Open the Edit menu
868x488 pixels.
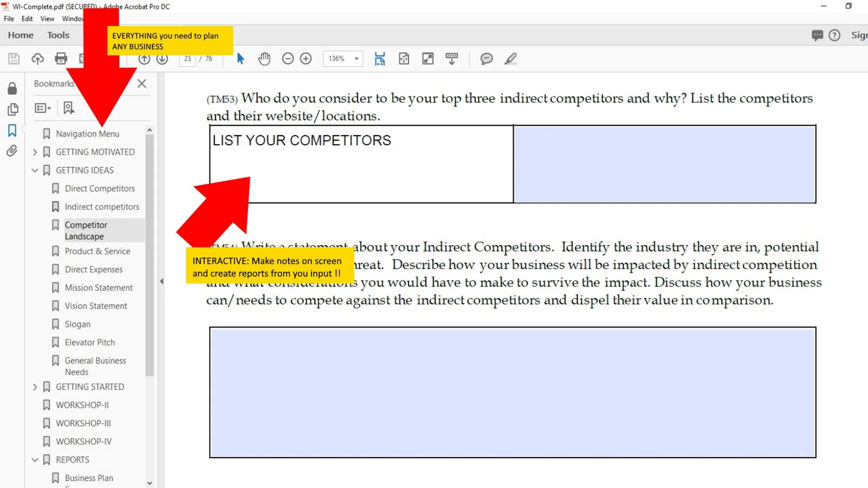(x=27, y=19)
